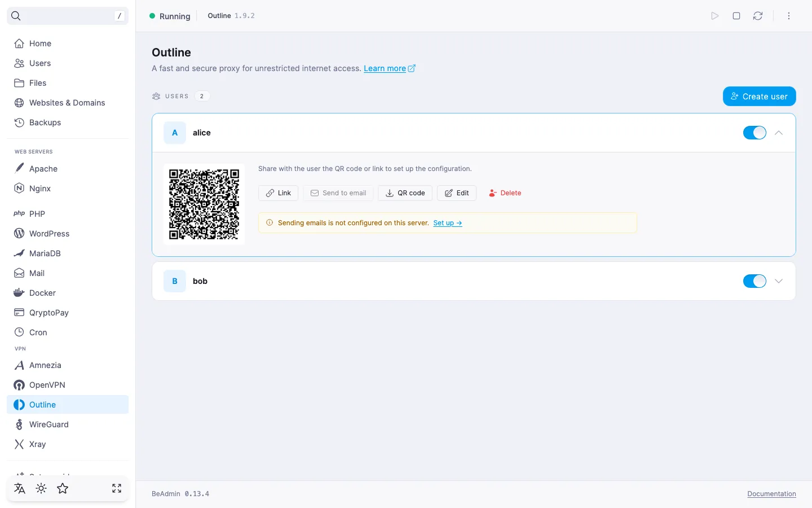
Task: Click the language translate icon
Action: point(20,489)
